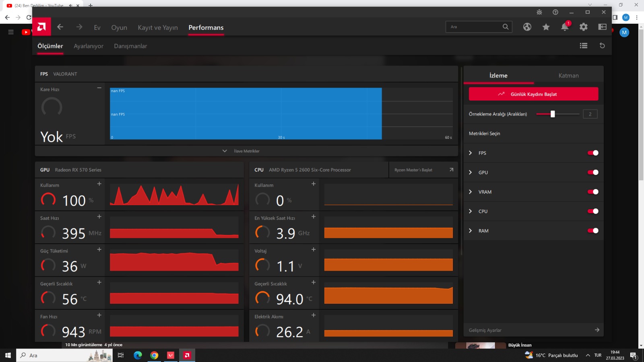Open the web browser globe icon

point(527,27)
